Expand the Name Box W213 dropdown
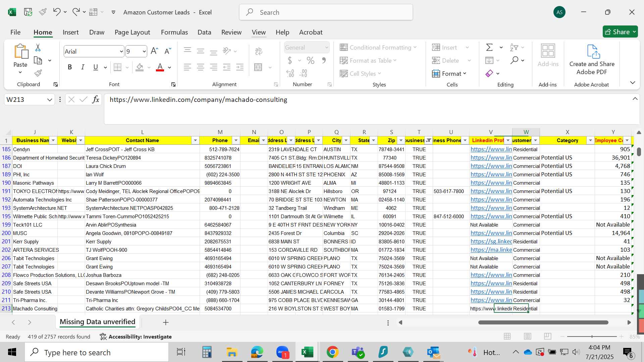Image resolution: width=644 pixels, height=362 pixels. click(50, 100)
